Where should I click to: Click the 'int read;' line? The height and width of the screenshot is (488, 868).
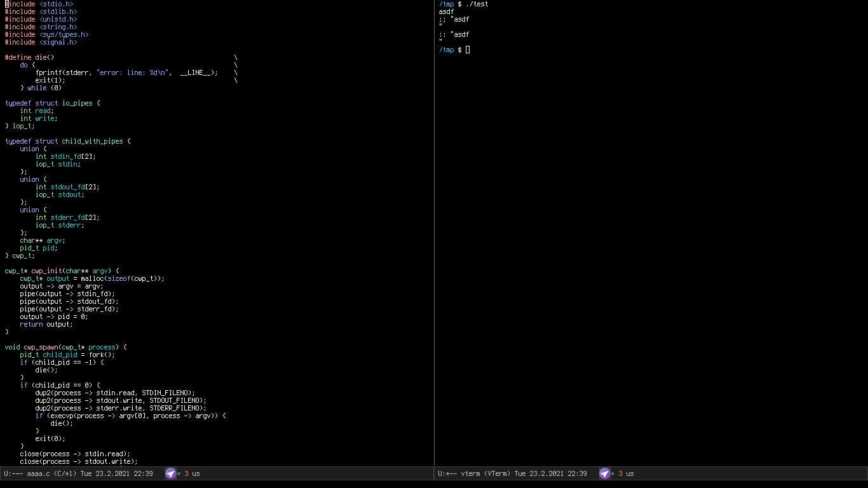[x=37, y=111]
